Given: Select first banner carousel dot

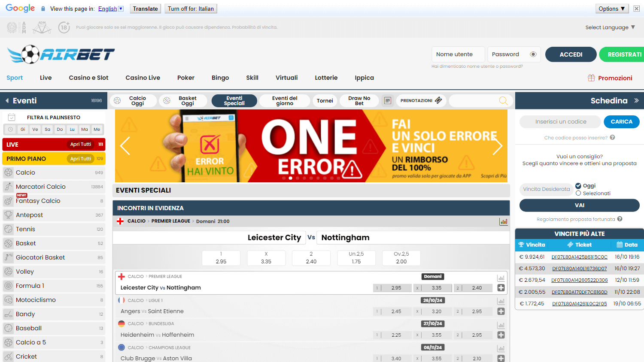Looking at the screenshot, I should [284, 178].
